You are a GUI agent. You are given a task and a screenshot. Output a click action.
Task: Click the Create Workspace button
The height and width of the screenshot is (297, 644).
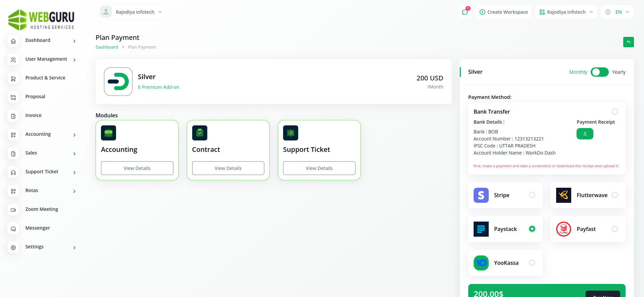tap(503, 12)
